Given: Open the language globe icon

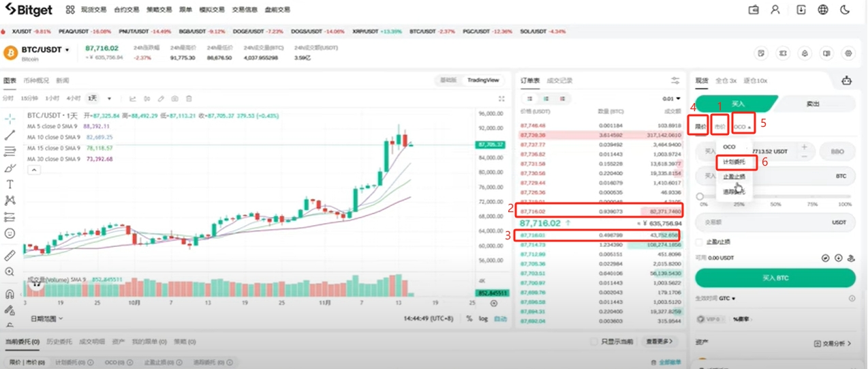Looking at the screenshot, I should pyautogui.click(x=823, y=10).
